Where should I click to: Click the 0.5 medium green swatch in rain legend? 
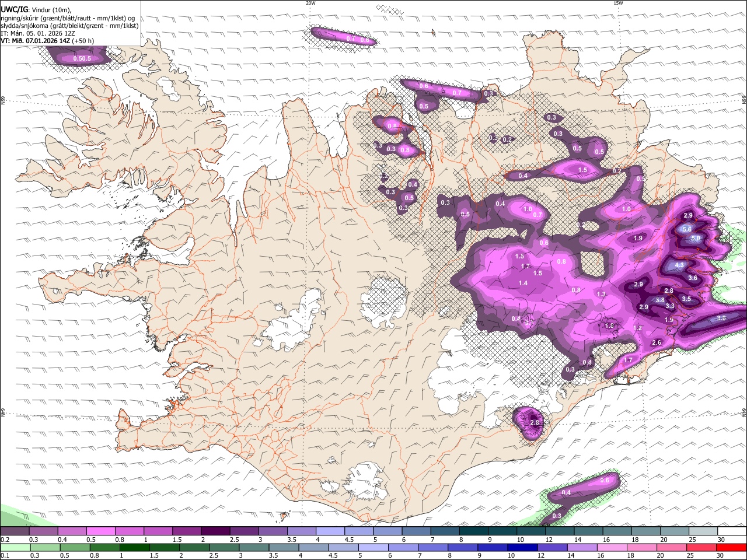(75, 547)
